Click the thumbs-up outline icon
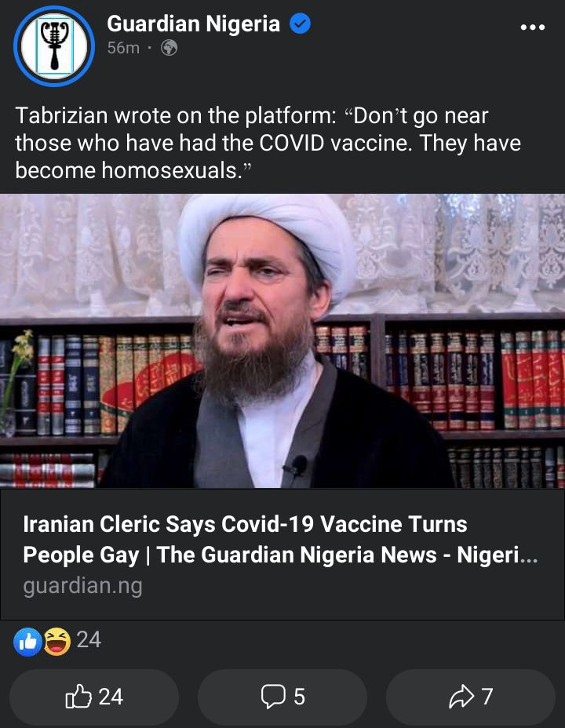 pyautogui.click(x=78, y=696)
